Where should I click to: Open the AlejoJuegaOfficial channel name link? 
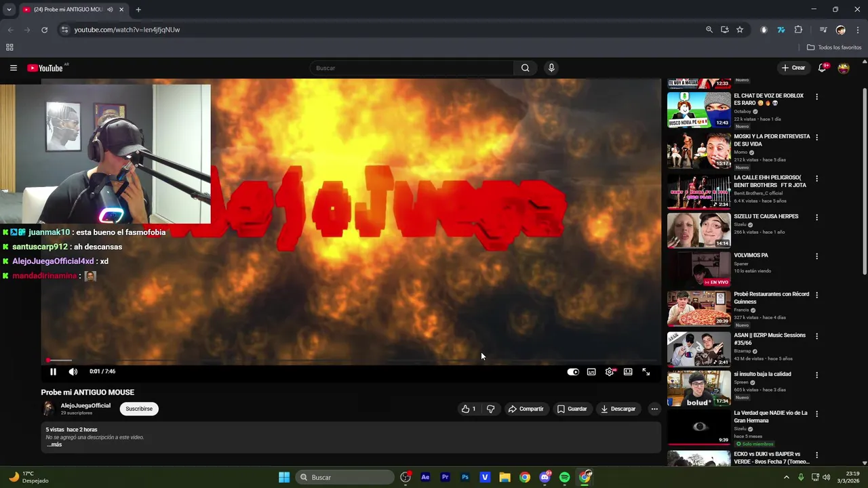click(85, 405)
